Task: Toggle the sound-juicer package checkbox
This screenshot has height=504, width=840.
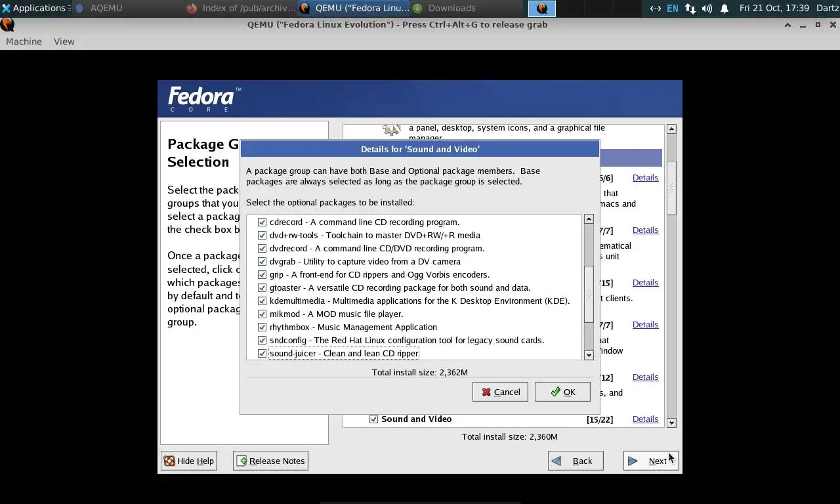Action: tap(262, 353)
